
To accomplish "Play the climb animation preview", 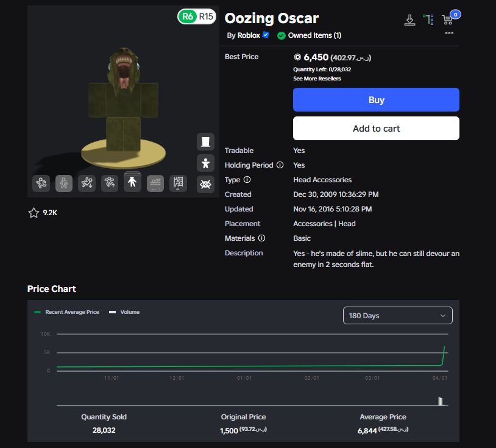I will [178, 183].
